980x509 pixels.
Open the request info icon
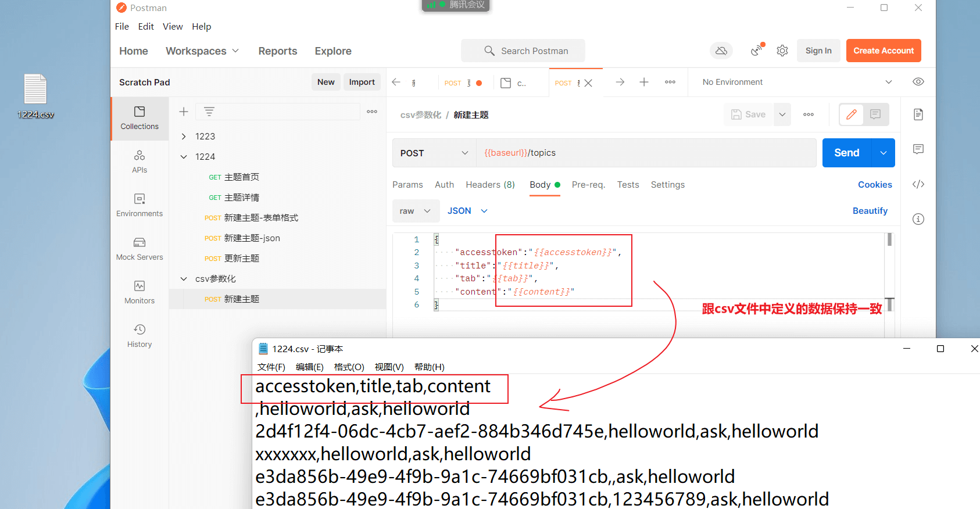coord(918,219)
